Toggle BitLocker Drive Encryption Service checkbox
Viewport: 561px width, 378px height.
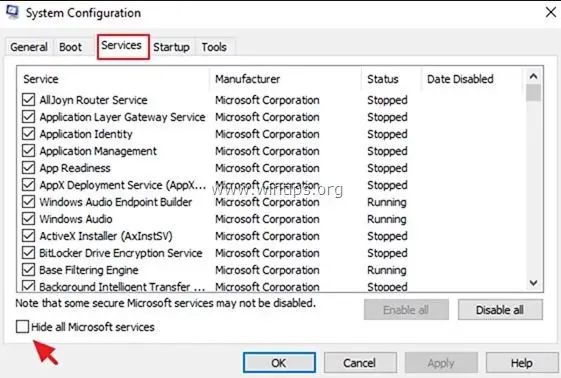28,252
